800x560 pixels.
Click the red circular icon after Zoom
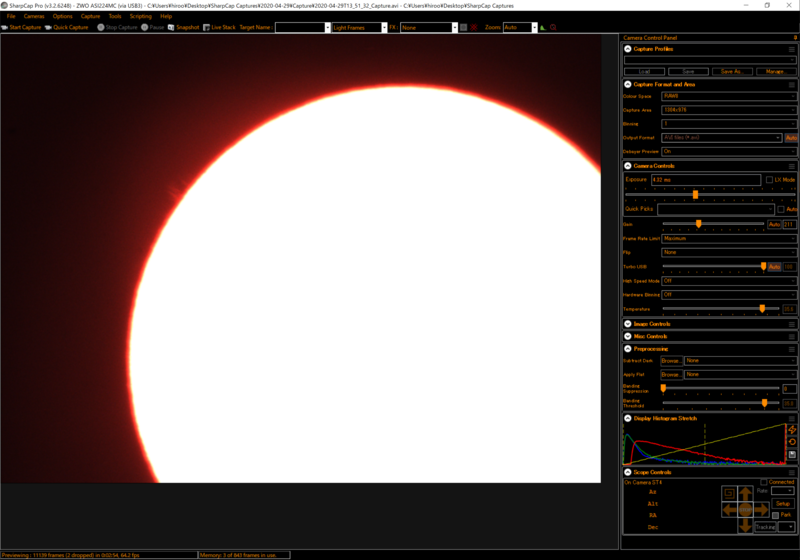point(553,28)
